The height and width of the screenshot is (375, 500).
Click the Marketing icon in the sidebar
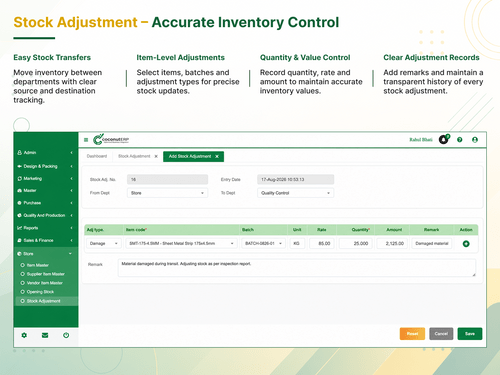coord(19,179)
